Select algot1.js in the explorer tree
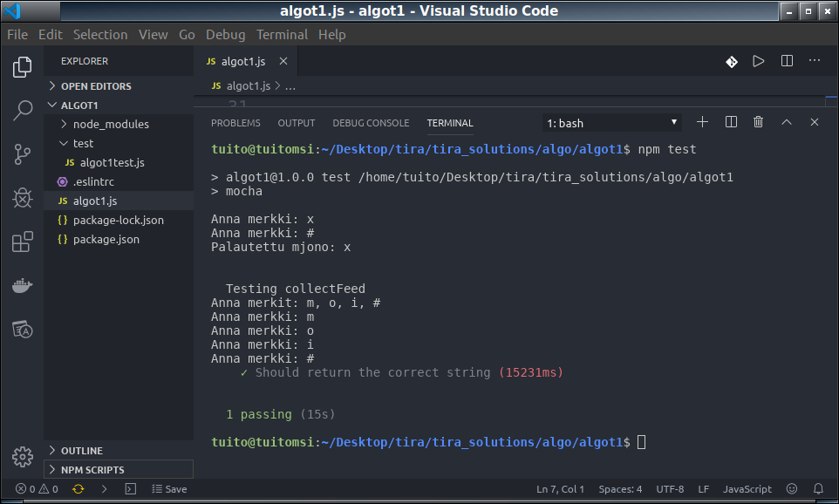 [119, 201]
